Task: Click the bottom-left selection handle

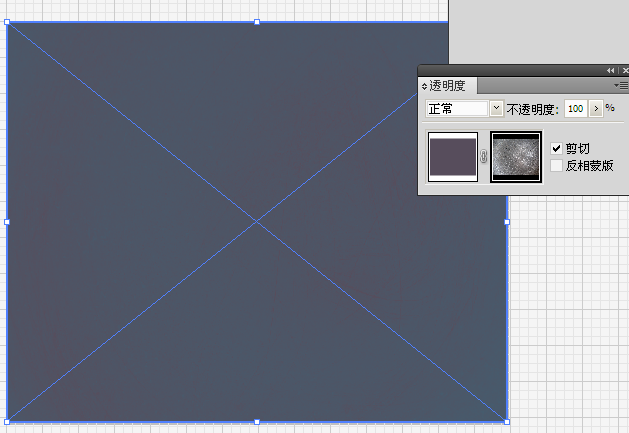Action: point(7,422)
